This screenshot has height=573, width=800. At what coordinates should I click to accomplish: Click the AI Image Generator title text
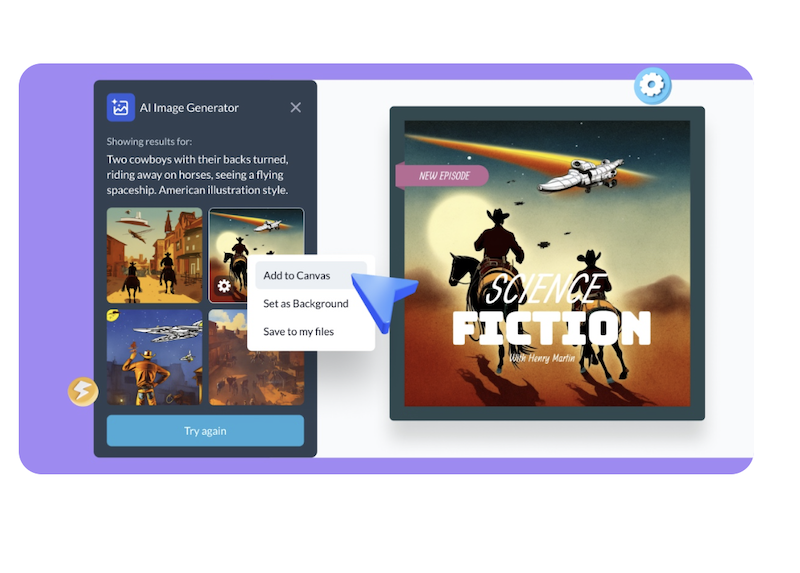point(189,108)
